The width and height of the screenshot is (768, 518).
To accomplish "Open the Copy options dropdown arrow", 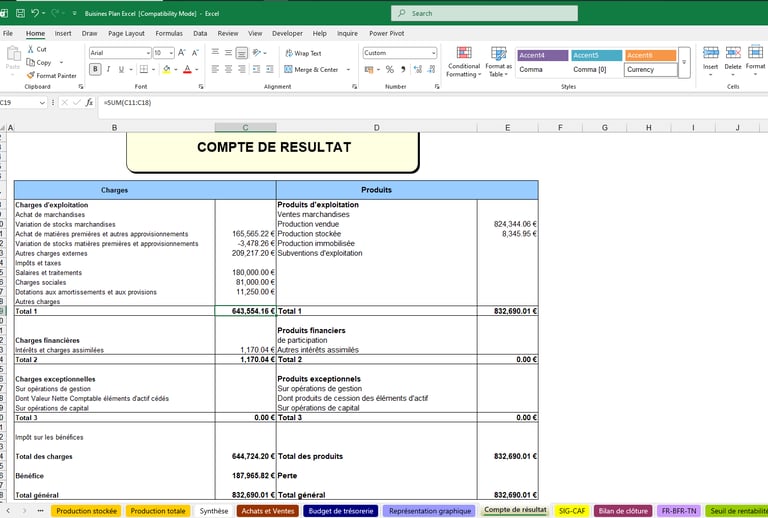I will click(61, 63).
